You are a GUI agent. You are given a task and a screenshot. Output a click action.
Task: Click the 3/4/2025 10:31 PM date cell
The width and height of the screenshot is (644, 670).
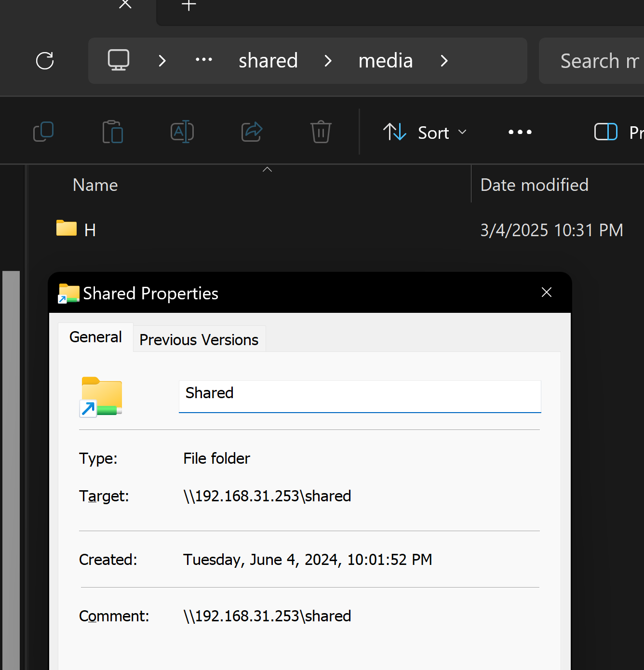(551, 230)
